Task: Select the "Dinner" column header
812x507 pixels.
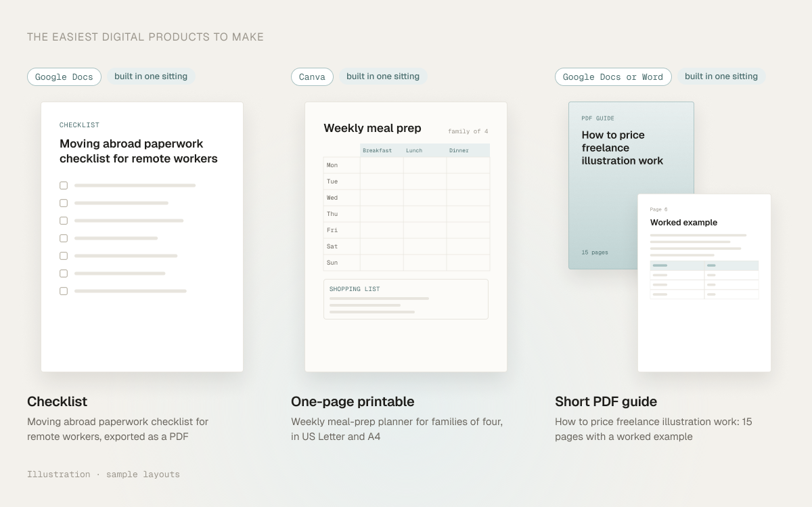Action: [x=468, y=150]
